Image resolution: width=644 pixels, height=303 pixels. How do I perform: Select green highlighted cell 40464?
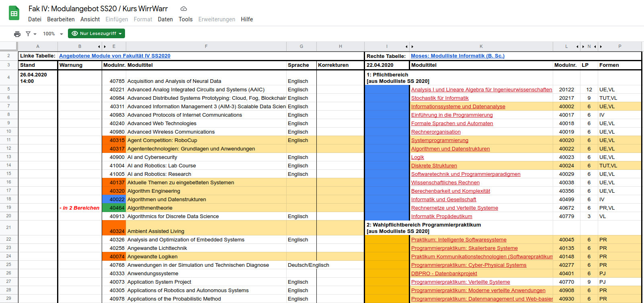(114, 208)
